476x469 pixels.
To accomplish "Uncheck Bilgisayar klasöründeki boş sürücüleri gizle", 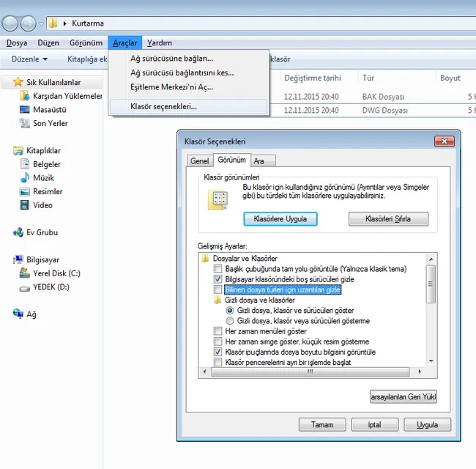I will pyautogui.click(x=217, y=280).
